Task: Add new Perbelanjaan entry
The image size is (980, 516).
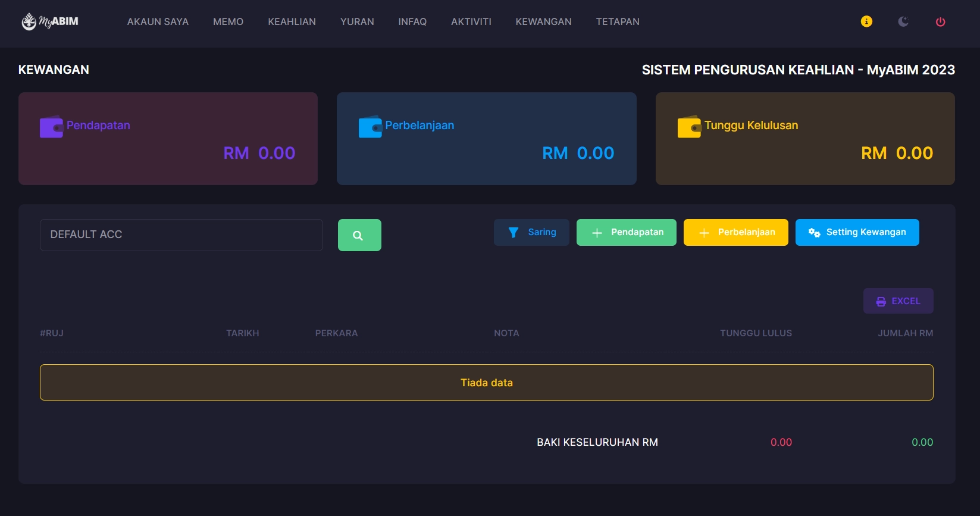Action: [735, 232]
